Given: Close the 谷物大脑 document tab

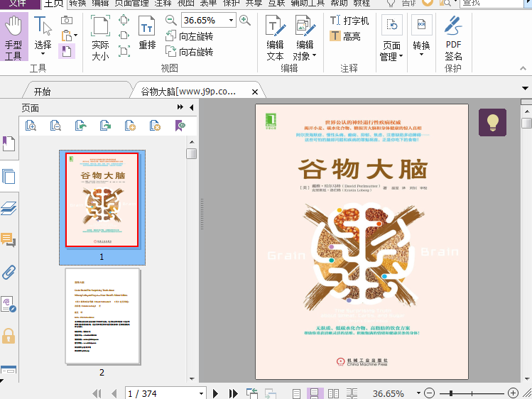Looking at the screenshot, I should click(255, 92).
